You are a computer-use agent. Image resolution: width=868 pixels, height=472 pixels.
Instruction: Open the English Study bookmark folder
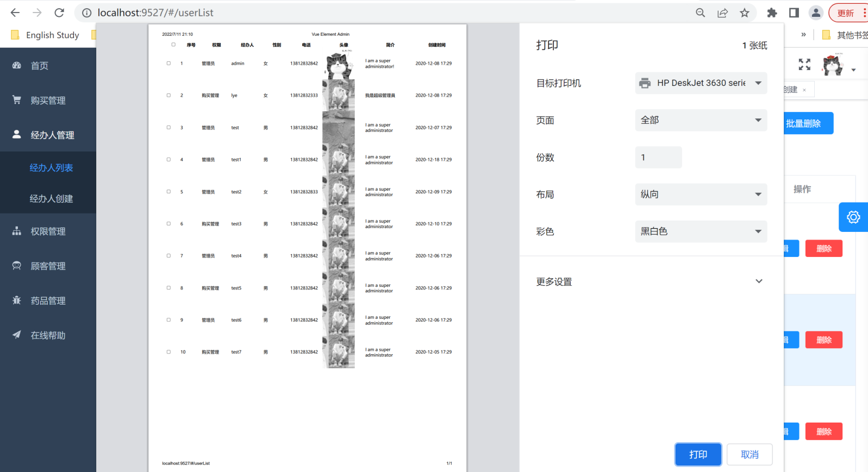[45, 35]
